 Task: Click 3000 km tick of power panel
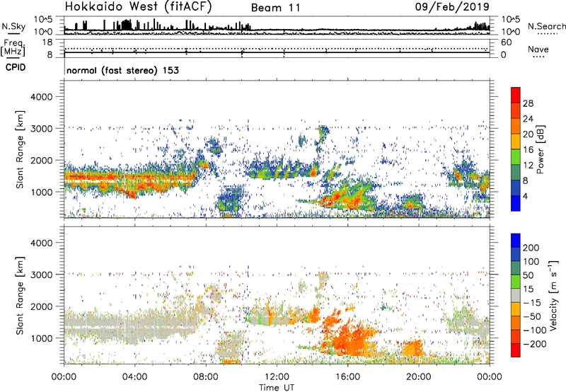[x=41, y=129]
